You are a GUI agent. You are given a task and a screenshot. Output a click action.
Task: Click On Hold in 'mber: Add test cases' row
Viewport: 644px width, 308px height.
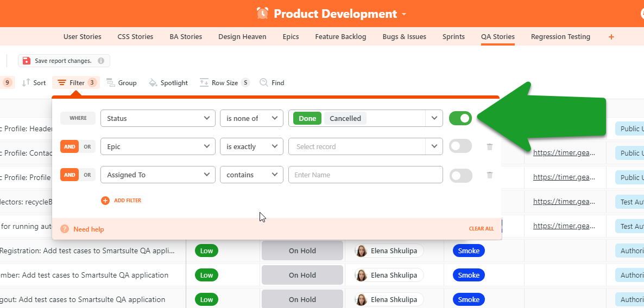click(x=302, y=275)
